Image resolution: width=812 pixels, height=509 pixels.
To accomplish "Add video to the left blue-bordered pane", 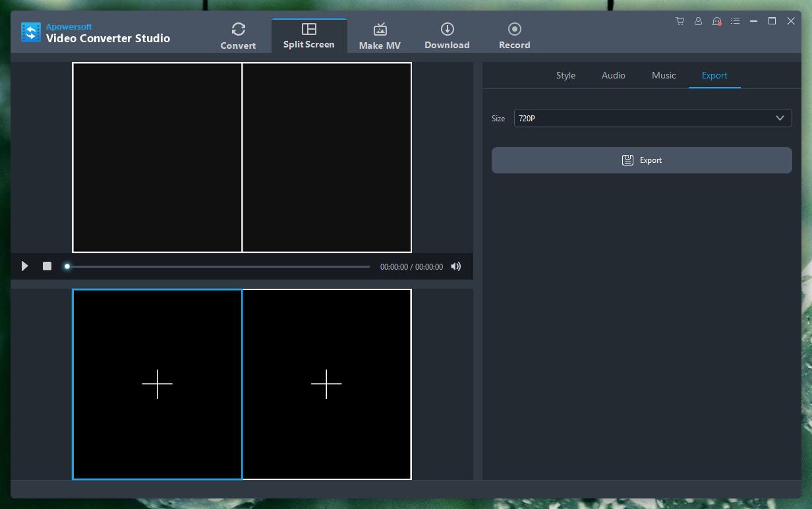I will click(158, 384).
